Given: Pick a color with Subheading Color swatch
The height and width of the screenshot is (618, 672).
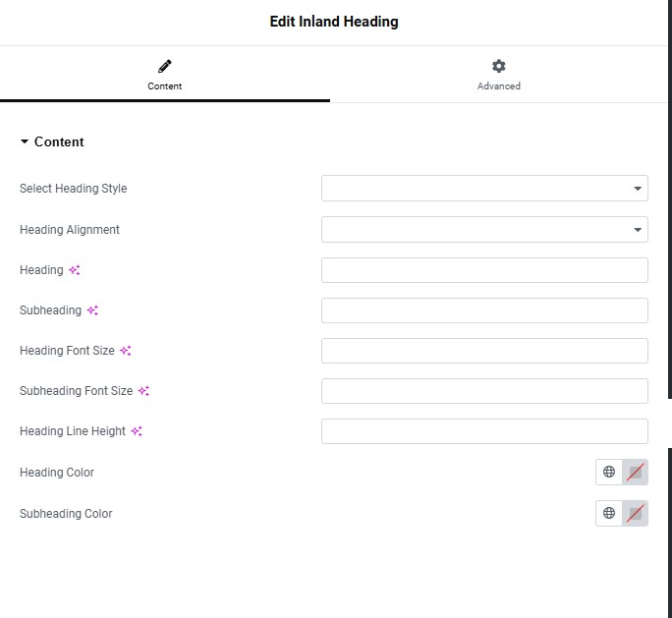Looking at the screenshot, I should [x=635, y=514].
